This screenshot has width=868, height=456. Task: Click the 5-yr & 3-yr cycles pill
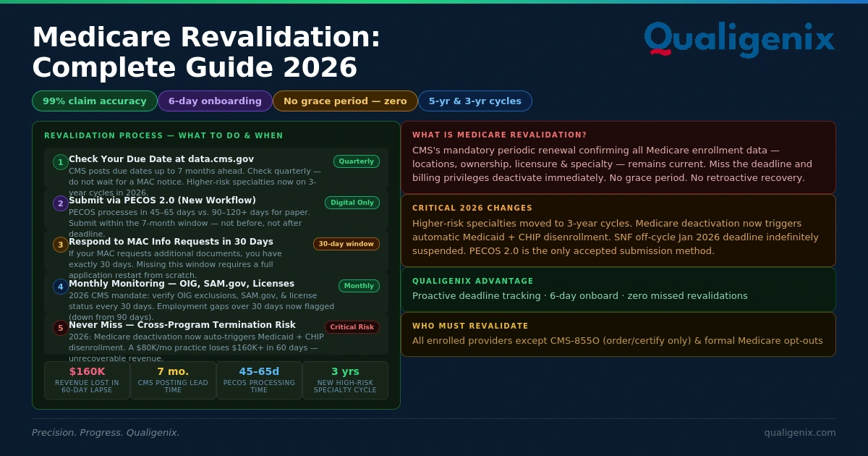(475, 101)
